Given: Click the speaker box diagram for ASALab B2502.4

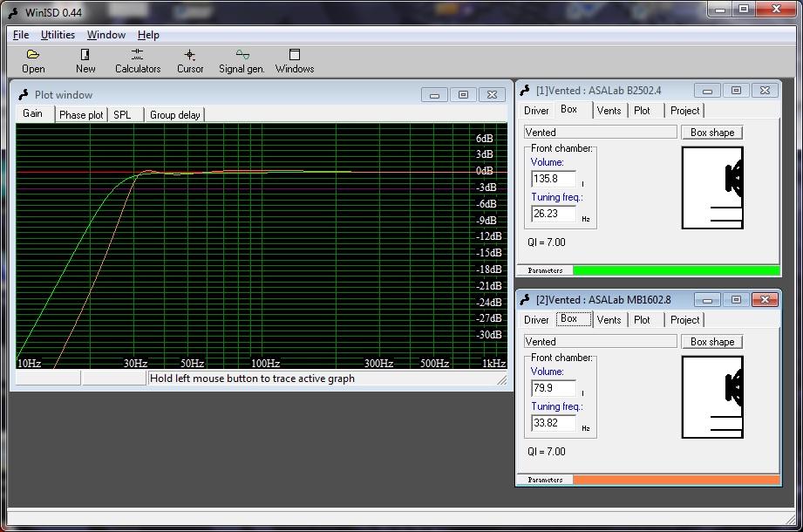Looking at the screenshot, I should coord(711,188).
